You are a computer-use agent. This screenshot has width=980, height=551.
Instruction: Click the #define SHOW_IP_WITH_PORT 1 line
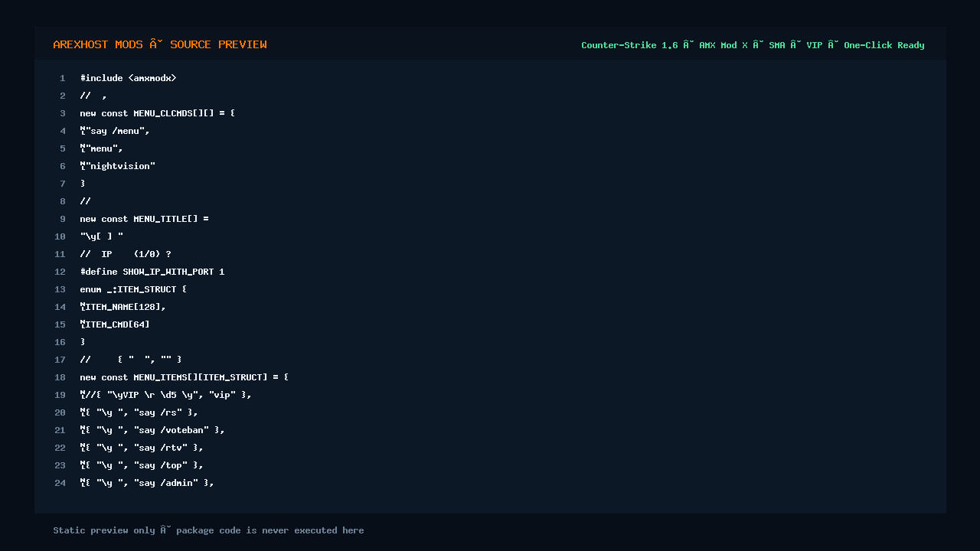click(152, 272)
